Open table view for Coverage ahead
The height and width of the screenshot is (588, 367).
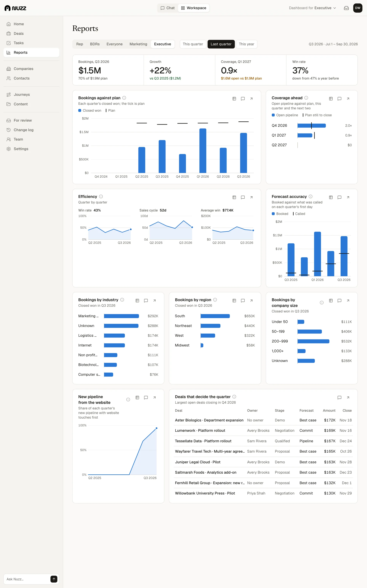pyautogui.click(x=331, y=98)
